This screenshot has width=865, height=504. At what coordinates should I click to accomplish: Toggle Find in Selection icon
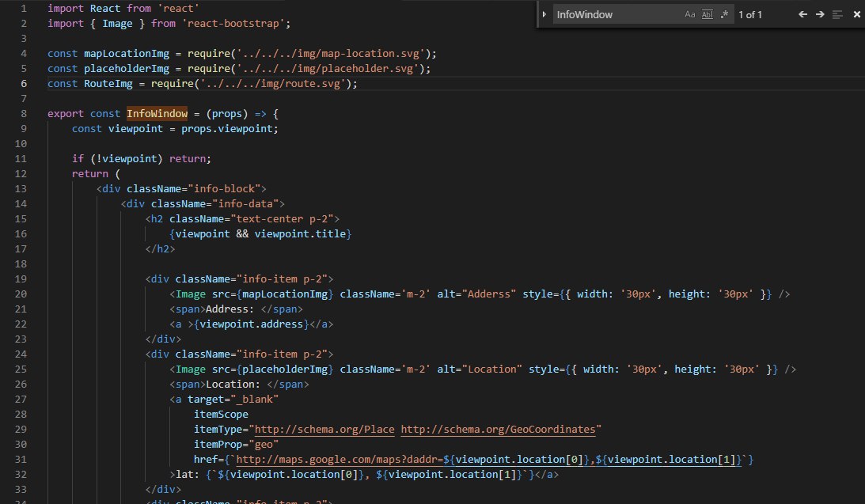click(837, 14)
